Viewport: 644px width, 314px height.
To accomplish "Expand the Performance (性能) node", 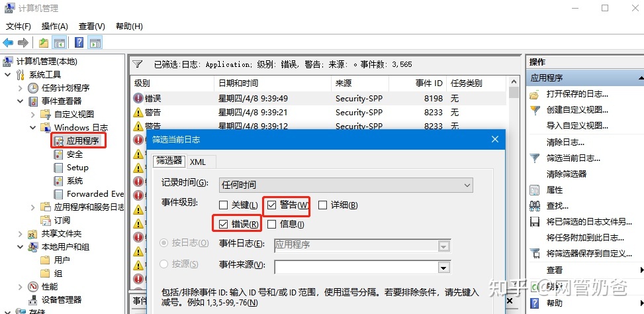I will 21,286.
